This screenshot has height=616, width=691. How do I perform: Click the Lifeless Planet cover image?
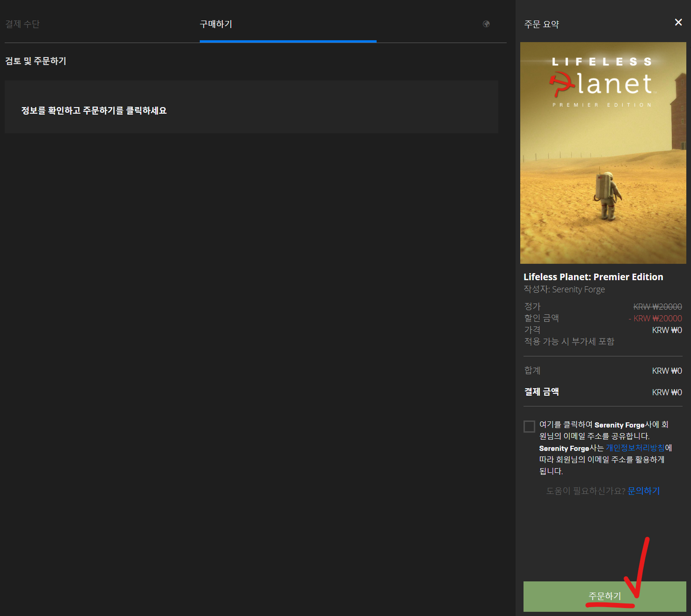(x=603, y=153)
